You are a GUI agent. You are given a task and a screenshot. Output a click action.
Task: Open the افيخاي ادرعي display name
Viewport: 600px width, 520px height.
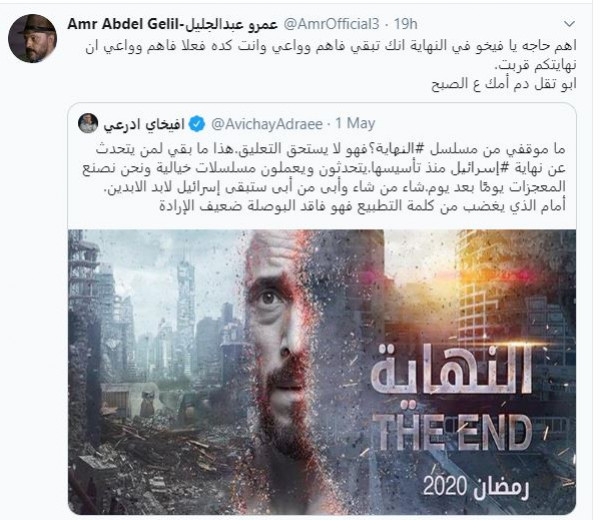pyautogui.click(x=144, y=124)
